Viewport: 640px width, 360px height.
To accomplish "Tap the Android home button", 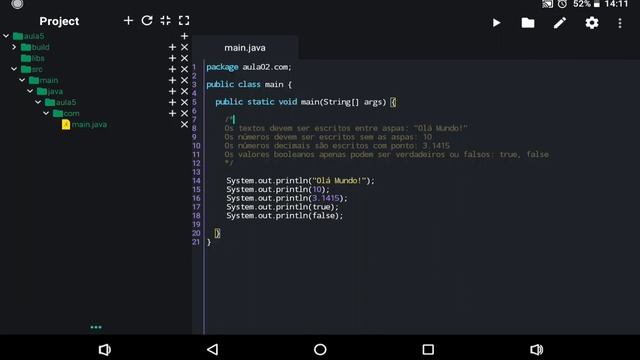I will click(320, 349).
